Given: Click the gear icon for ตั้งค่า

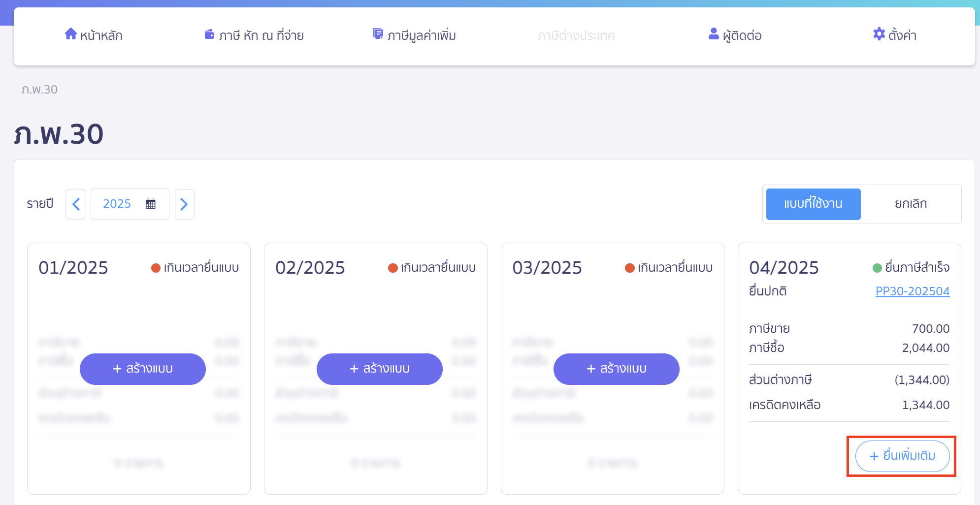Looking at the screenshot, I should 879,34.
